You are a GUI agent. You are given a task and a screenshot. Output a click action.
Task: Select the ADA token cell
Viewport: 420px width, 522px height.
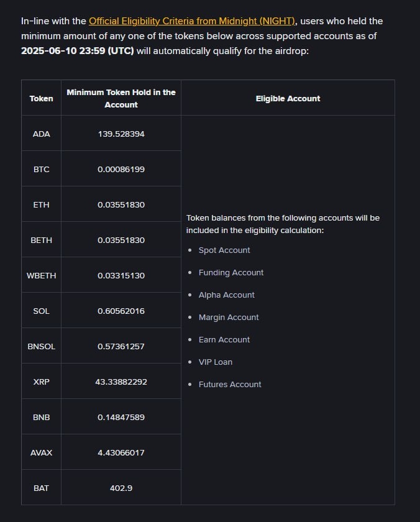(42, 134)
